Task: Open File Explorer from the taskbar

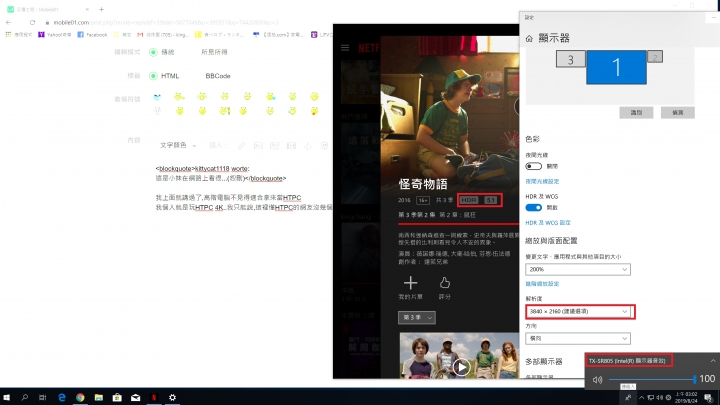Action: 99,397
